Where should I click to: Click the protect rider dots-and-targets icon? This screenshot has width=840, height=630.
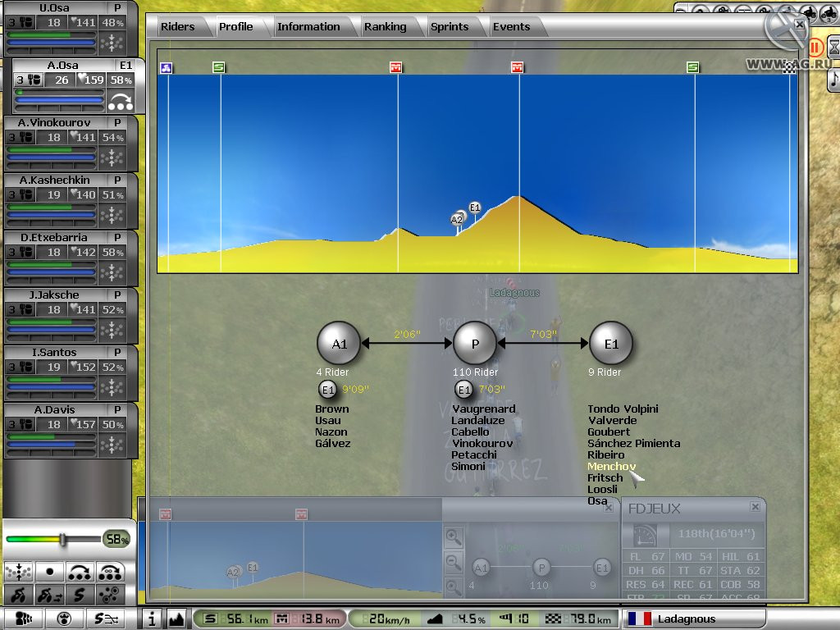coord(111,595)
